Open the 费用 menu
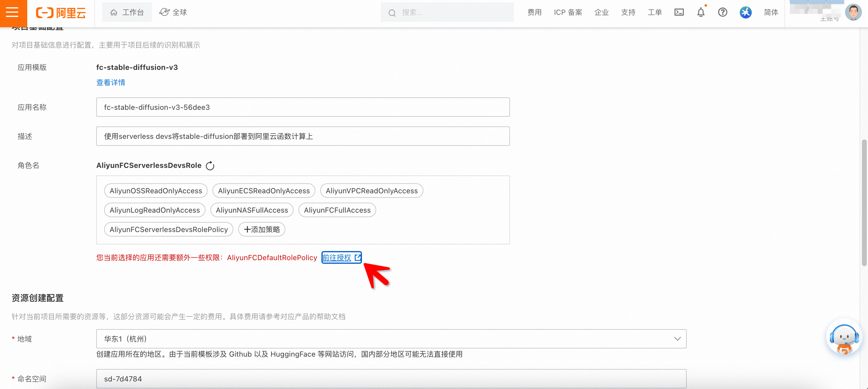 tap(534, 12)
